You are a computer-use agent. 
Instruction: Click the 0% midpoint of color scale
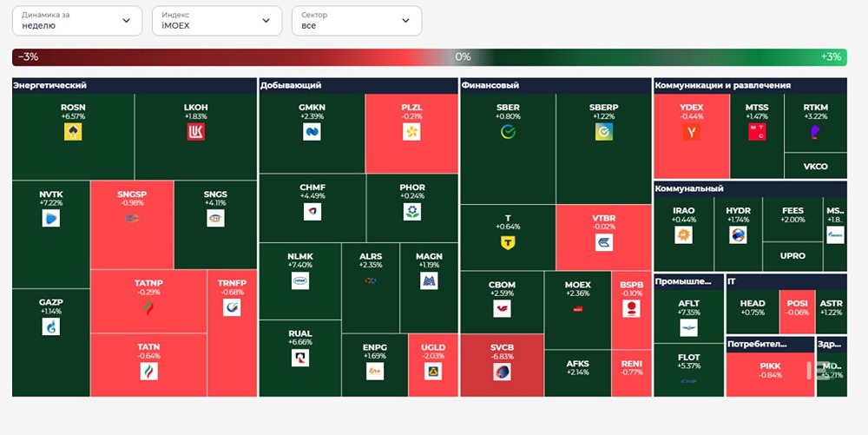tap(463, 57)
